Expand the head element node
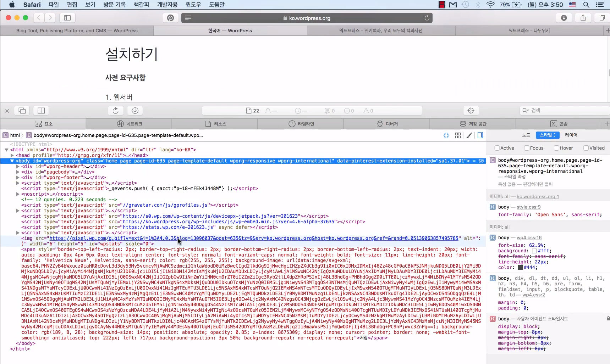The image size is (610, 364). tap(12, 155)
